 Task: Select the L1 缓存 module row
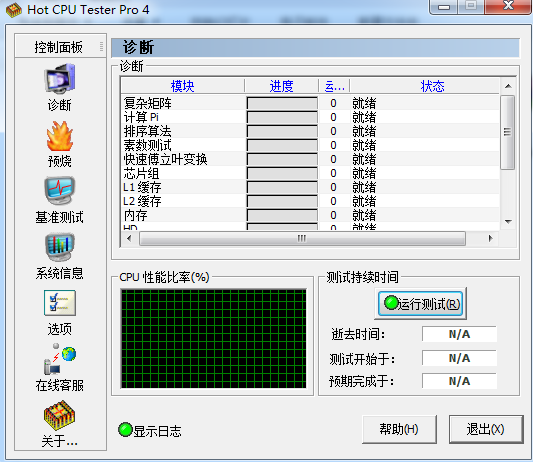click(310, 187)
